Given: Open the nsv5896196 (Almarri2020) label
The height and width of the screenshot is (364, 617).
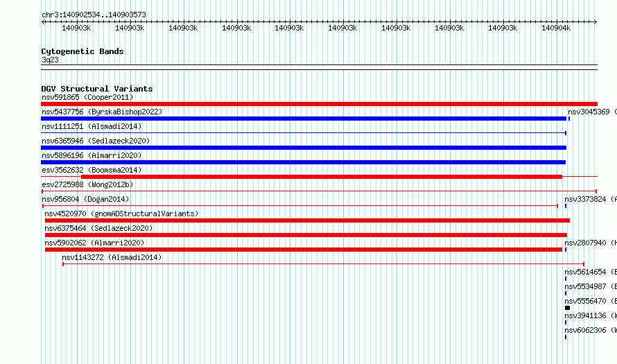Looking at the screenshot, I should click(x=92, y=155).
